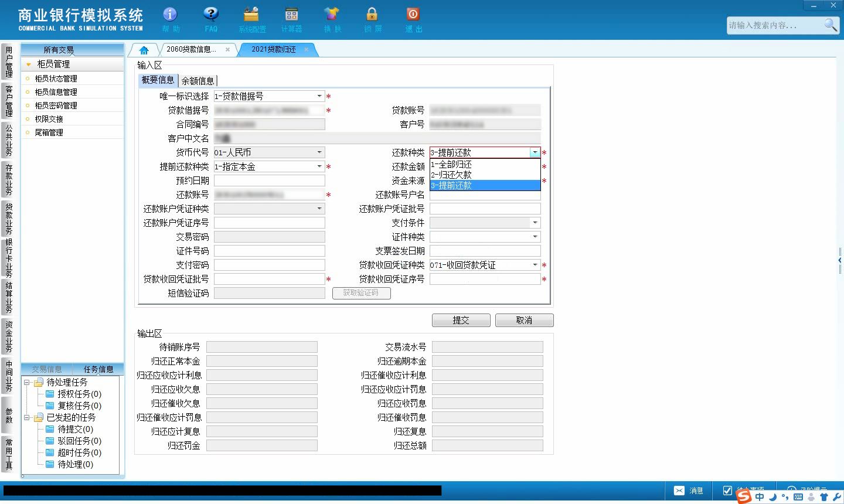This screenshot has width=844, height=504.
Task: Click the 退出 exit icon
Action: (x=413, y=14)
